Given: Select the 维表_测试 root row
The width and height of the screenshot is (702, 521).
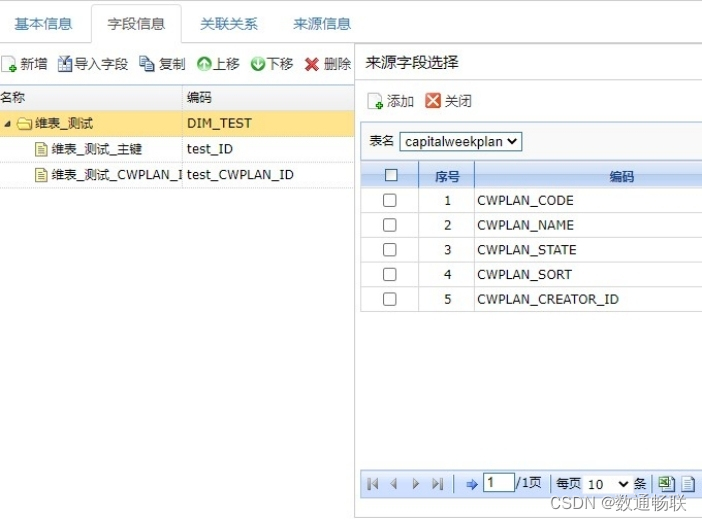Looking at the screenshot, I should [177, 124].
